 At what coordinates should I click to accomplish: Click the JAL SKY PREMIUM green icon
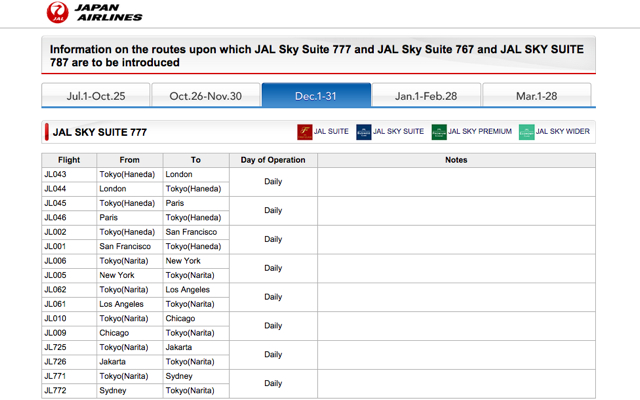coord(439,132)
